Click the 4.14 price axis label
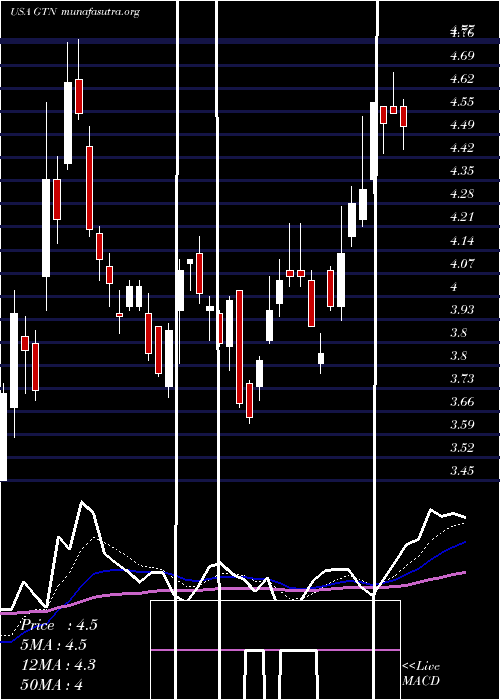 pos(462,241)
